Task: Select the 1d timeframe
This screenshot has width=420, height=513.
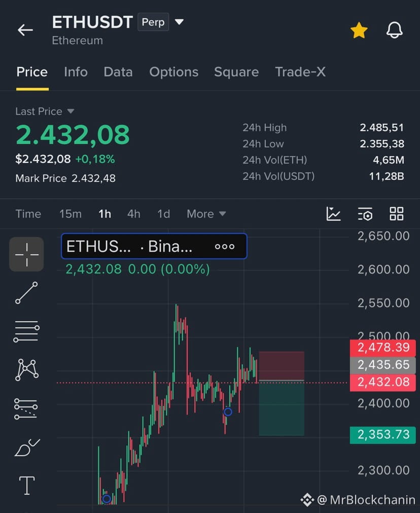Action: pyautogui.click(x=163, y=214)
